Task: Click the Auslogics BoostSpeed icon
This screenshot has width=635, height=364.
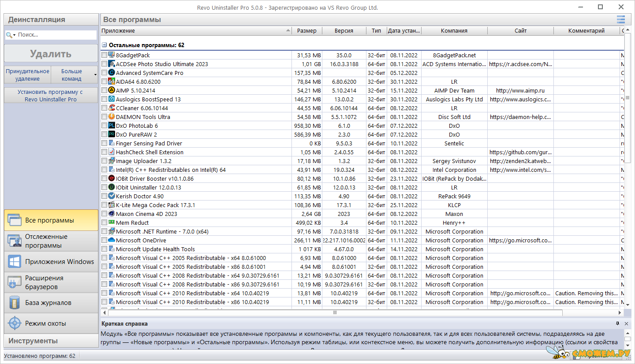Action: coord(112,99)
